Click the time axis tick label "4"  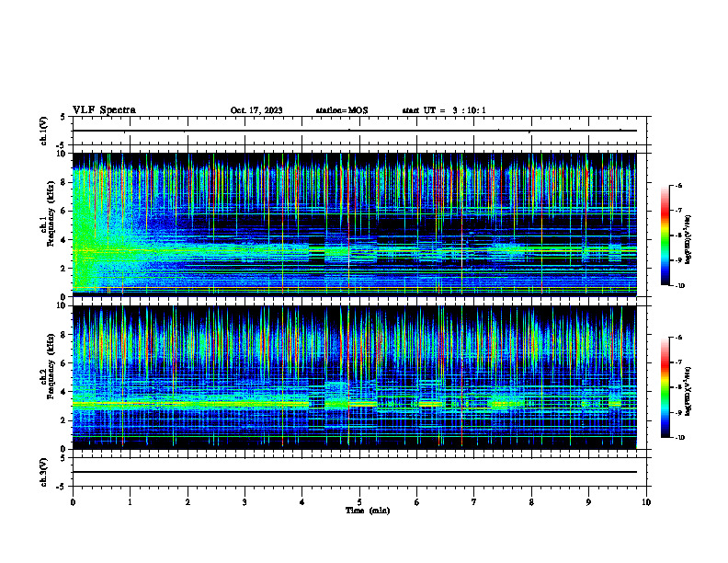[x=302, y=502]
